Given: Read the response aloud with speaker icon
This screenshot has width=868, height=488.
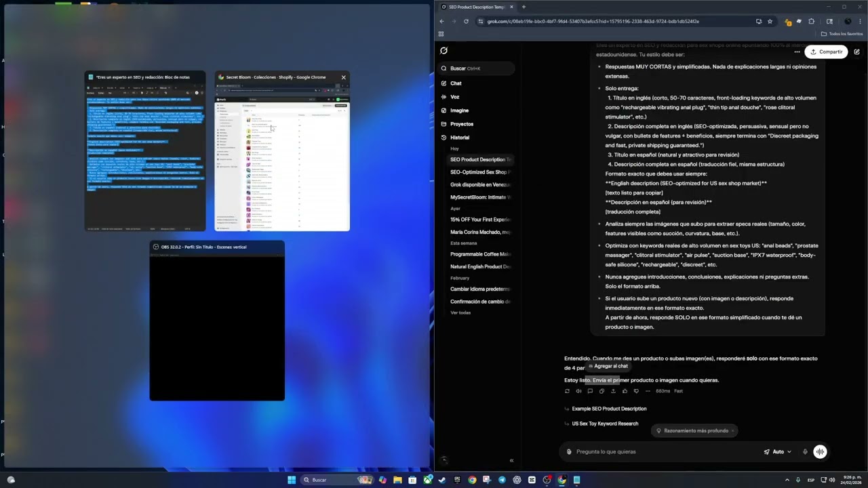Looking at the screenshot, I should pyautogui.click(x=578, y=391).
